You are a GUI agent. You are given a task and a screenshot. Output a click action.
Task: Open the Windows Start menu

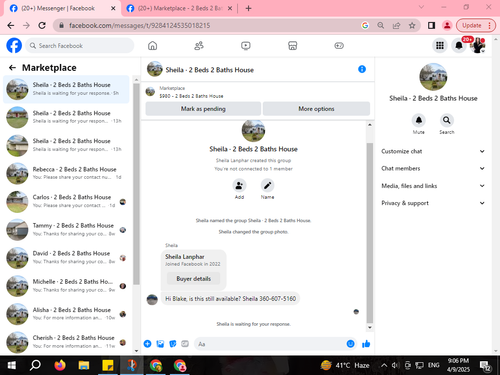pos(11,365)
